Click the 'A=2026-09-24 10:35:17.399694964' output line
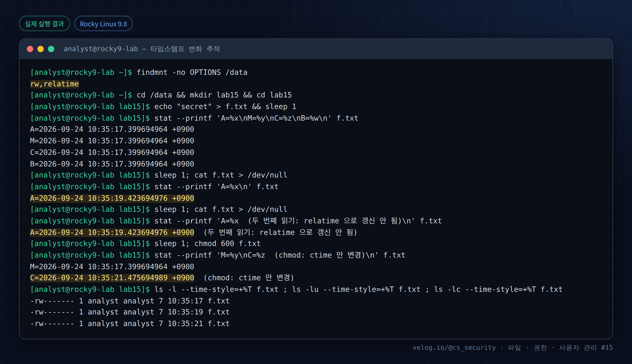 (x=112, y=129)
